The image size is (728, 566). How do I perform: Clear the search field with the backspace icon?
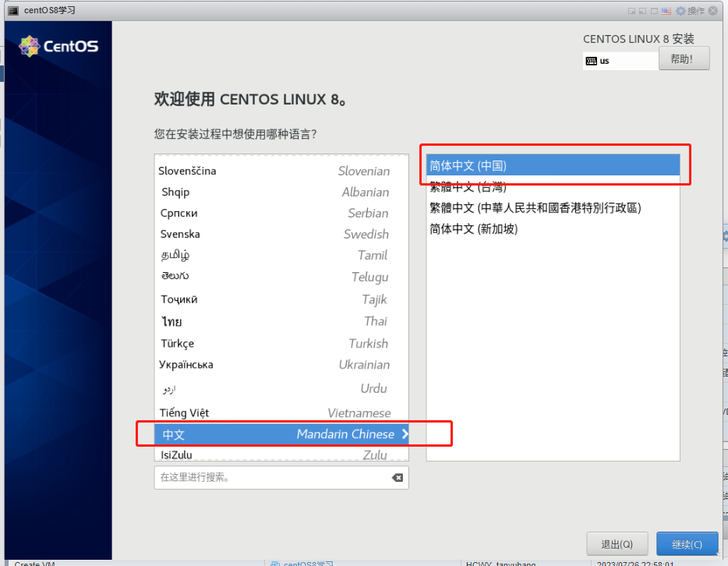(397, 477)
